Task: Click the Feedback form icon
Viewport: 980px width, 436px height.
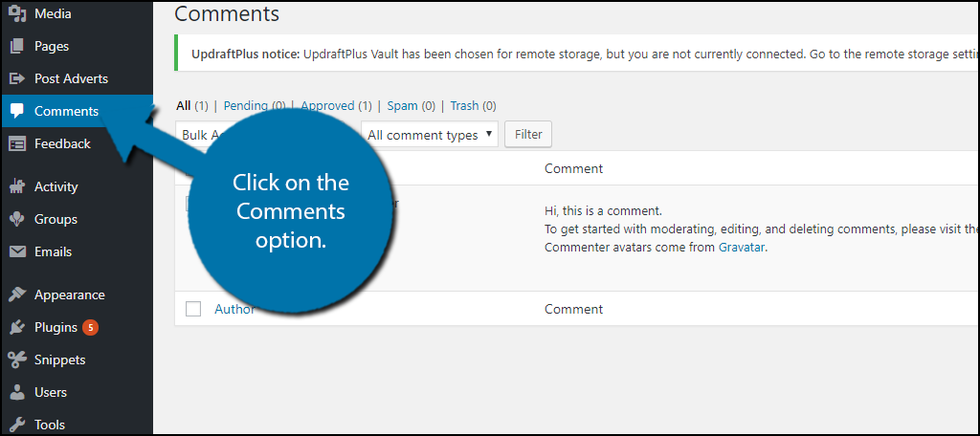Action: click(17, 143)
